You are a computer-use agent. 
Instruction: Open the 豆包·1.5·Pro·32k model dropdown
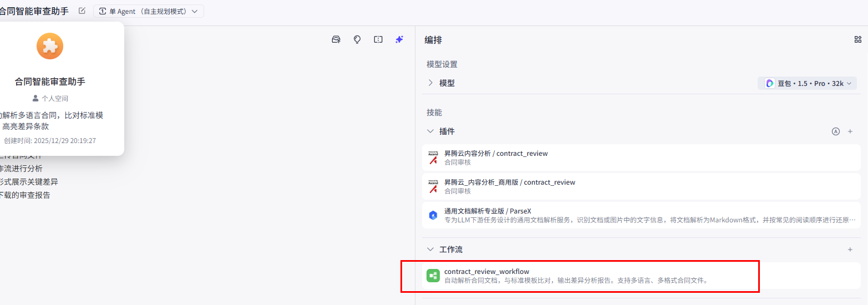807,83
